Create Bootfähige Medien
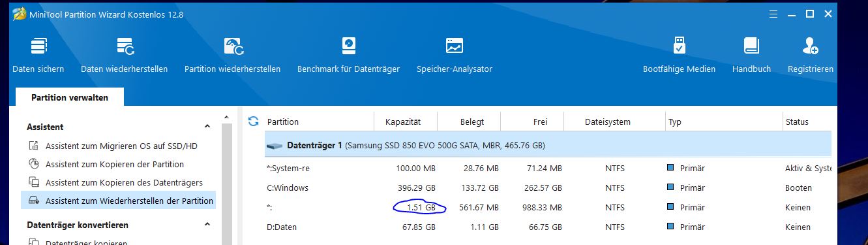 click(679, 55)
